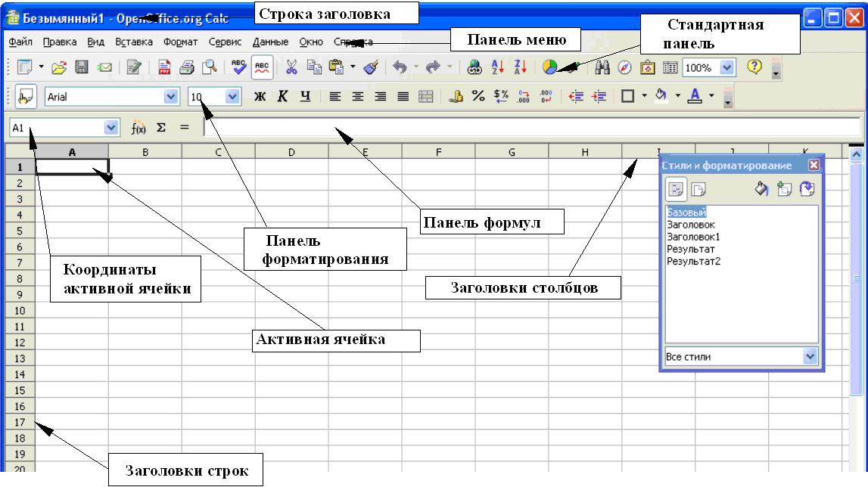Export directly as PDF
The width and height of the screenshot is (868, 487).
point(164,67)
